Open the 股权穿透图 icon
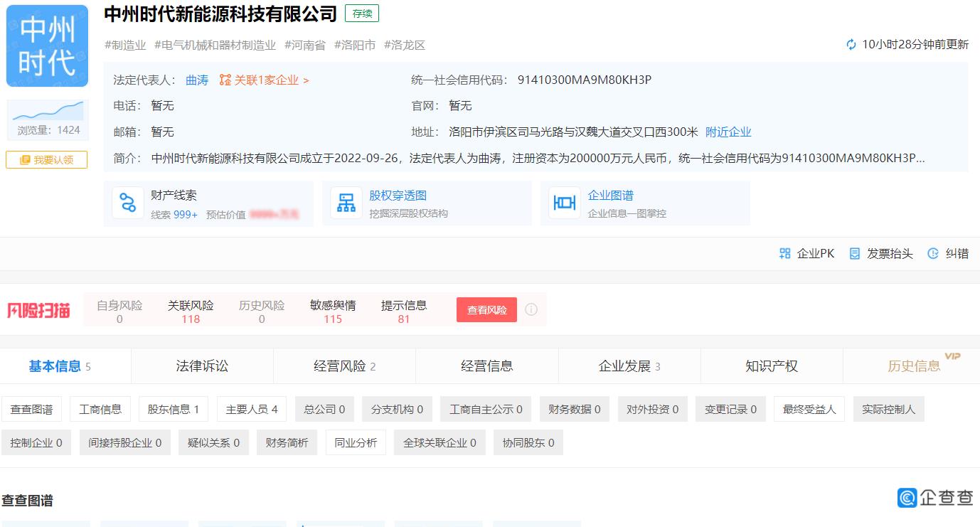 [x=346, y=202]
